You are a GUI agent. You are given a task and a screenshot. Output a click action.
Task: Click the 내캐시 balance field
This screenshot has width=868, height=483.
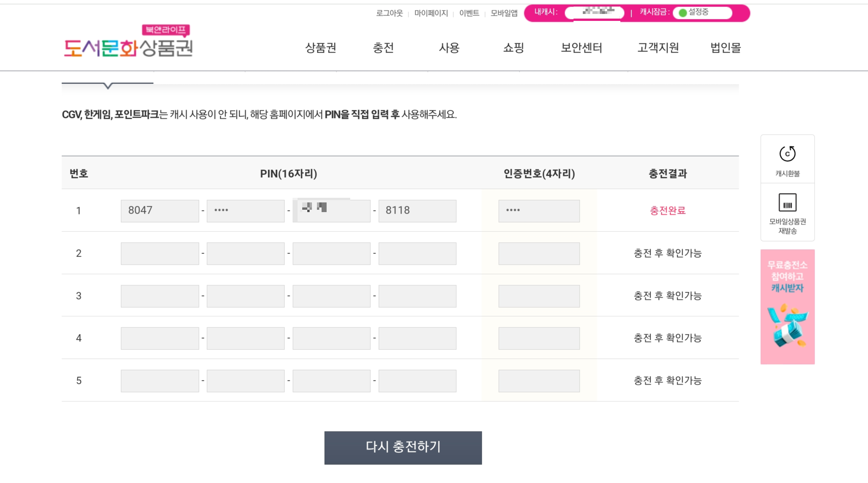(x=594, y=12)
